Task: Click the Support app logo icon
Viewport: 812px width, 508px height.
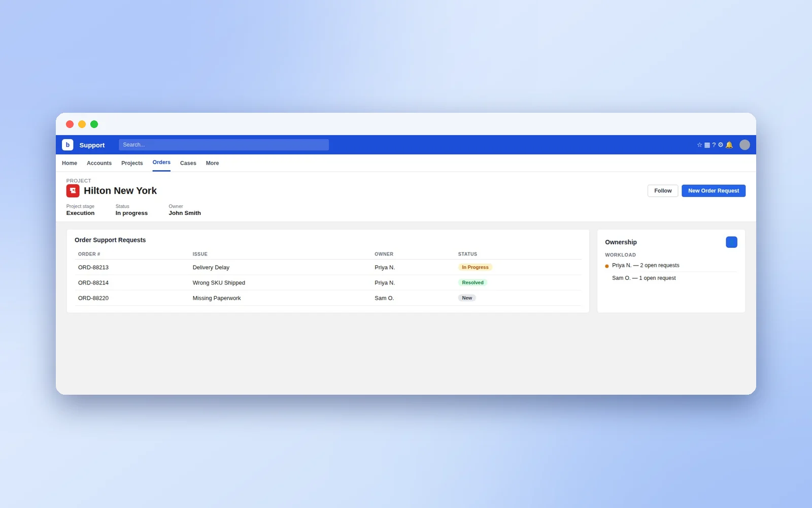Action: (67, 145)
